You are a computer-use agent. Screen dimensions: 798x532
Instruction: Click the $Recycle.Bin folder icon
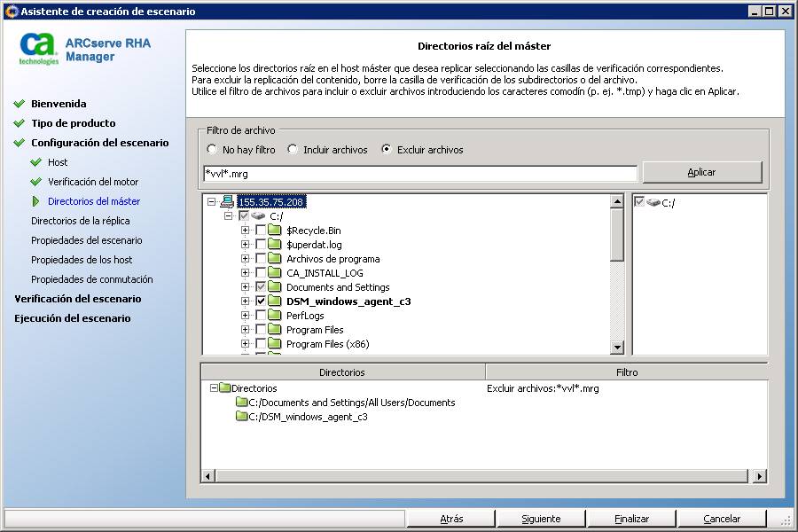tap(275, 231)
